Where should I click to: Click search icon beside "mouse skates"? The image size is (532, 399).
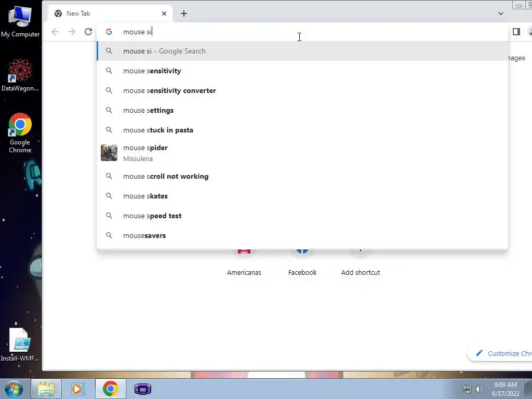pos(109,196)
